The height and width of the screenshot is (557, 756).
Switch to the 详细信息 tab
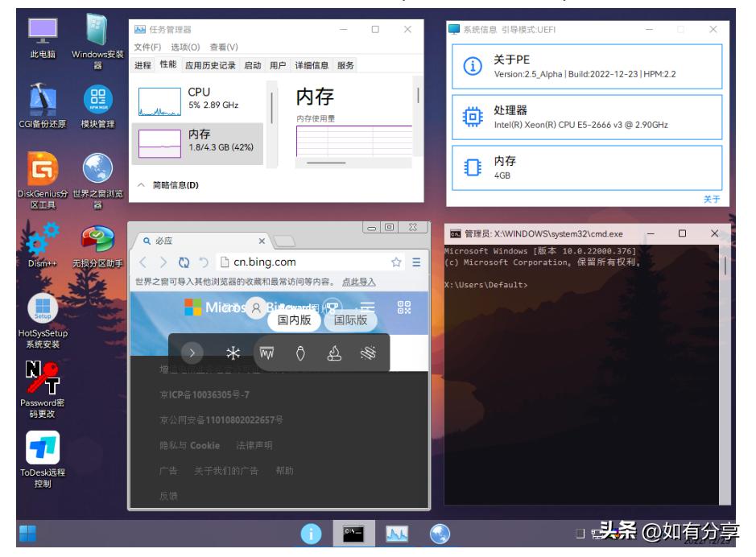[x=312, y=65]
